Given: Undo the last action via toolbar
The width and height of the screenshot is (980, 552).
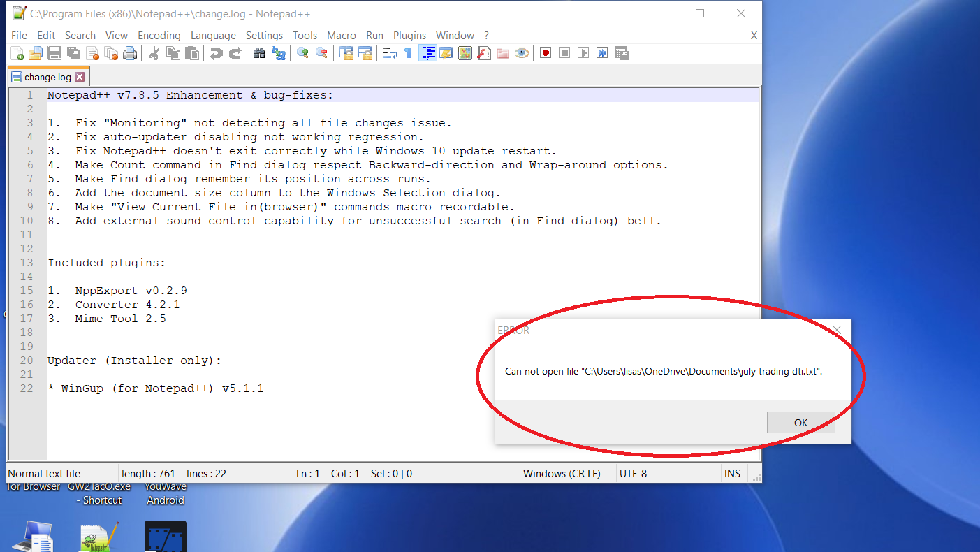Looking at the screenshot, I should 217,53.
